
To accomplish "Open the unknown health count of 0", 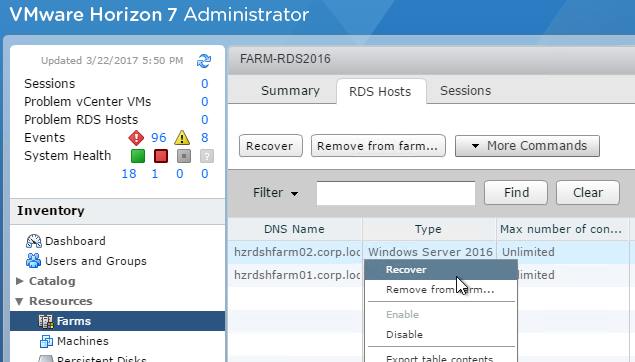I will (205, 174).
